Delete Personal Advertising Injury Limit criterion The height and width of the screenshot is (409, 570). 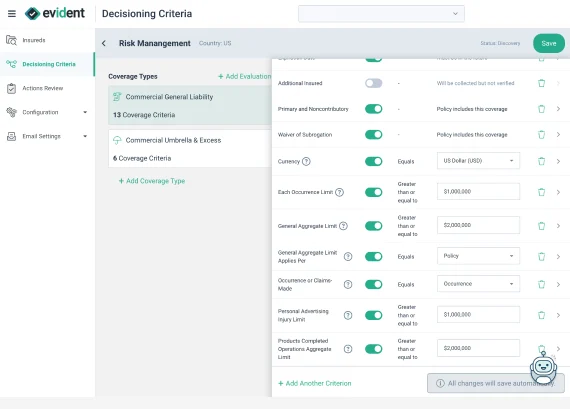(541, 315)
